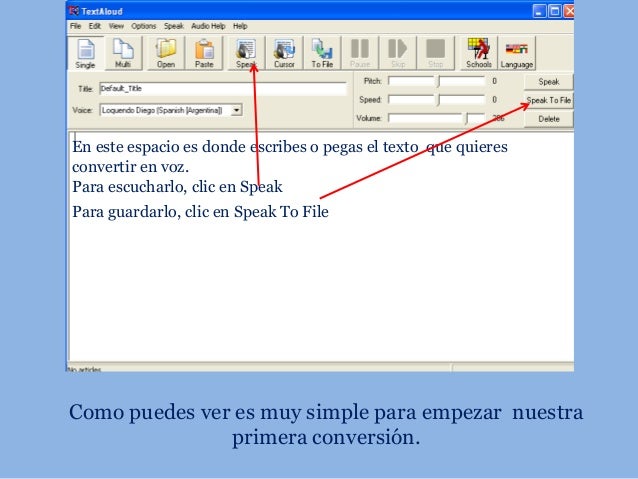Select the Single article mode icon
638x479 pixels.
pos(85,53)
